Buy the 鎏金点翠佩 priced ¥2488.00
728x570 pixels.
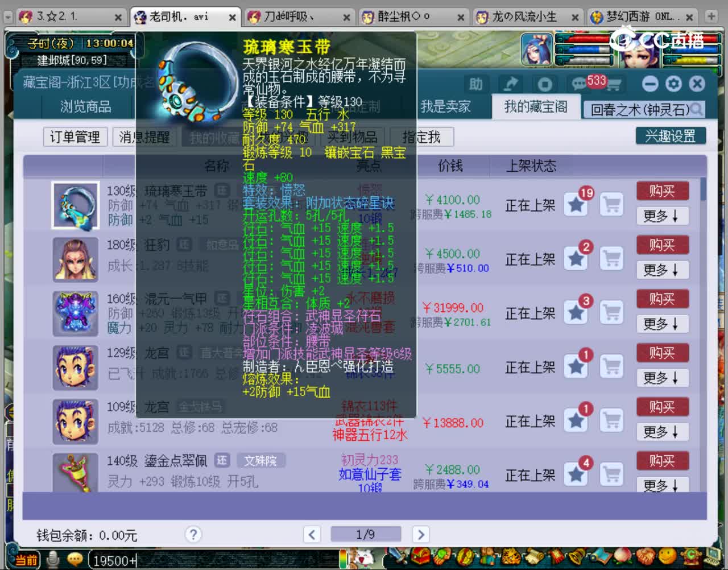tap(662, 460)
